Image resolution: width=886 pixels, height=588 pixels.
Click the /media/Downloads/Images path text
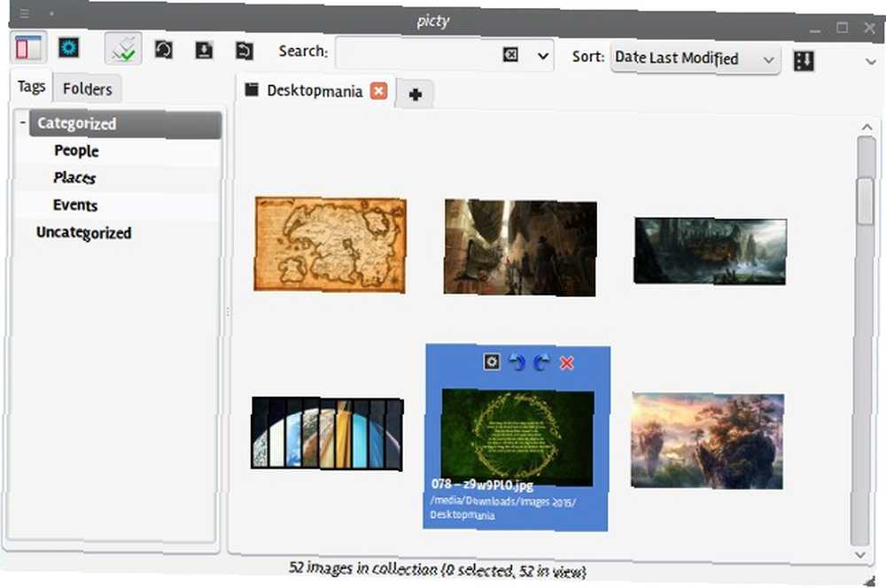[x=502, y=501]
